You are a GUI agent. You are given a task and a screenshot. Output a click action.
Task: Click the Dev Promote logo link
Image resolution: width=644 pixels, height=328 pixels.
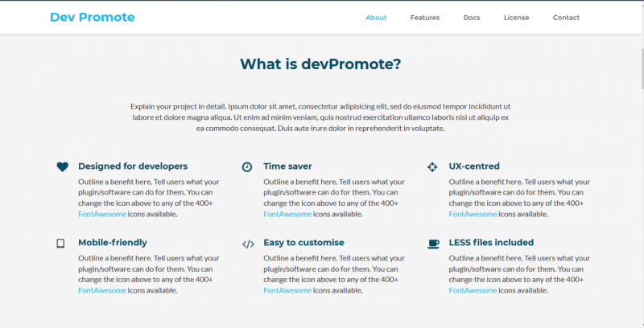(92, 17)
